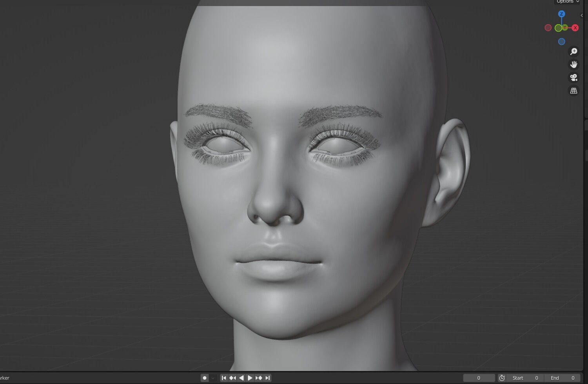Play the animation in reverse

click(241, 378)
